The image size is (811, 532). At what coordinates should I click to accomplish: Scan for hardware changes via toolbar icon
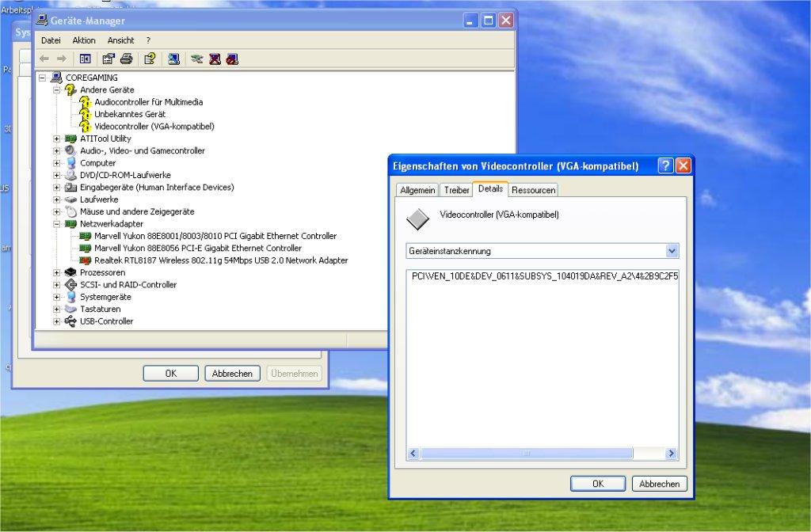point(173,59)
